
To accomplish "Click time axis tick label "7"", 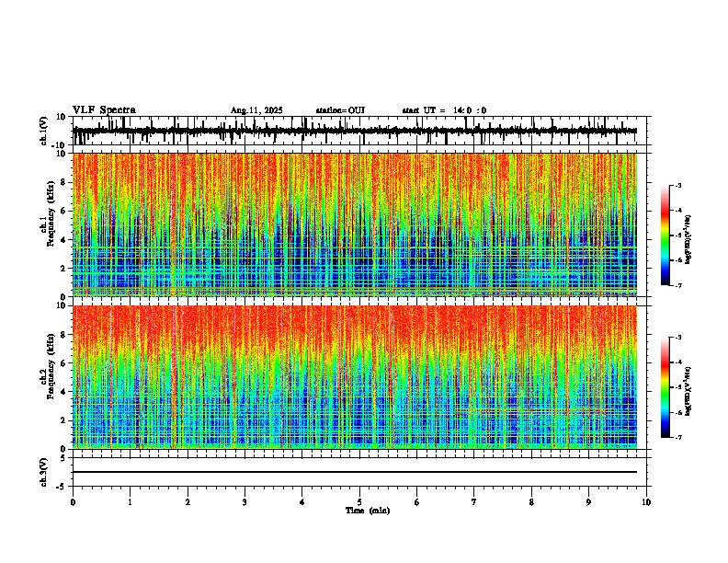I will pyautogui.click(x=474, y=502).
